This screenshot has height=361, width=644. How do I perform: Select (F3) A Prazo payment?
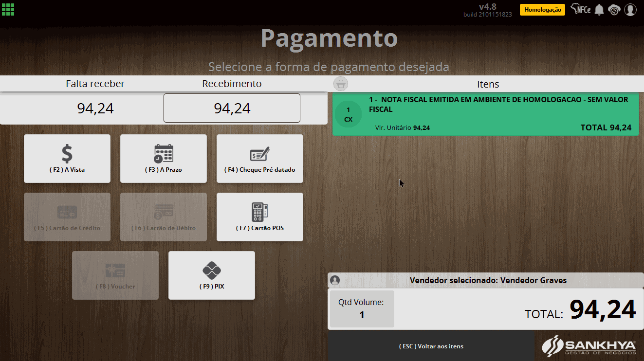coord(164,159)
